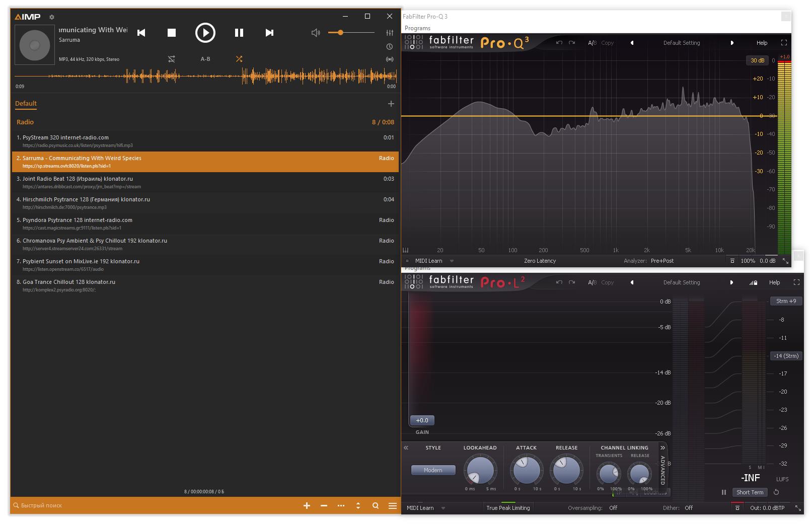Add a new playlist tab in AIMP

pyautogui.click(x=391, y=104)
